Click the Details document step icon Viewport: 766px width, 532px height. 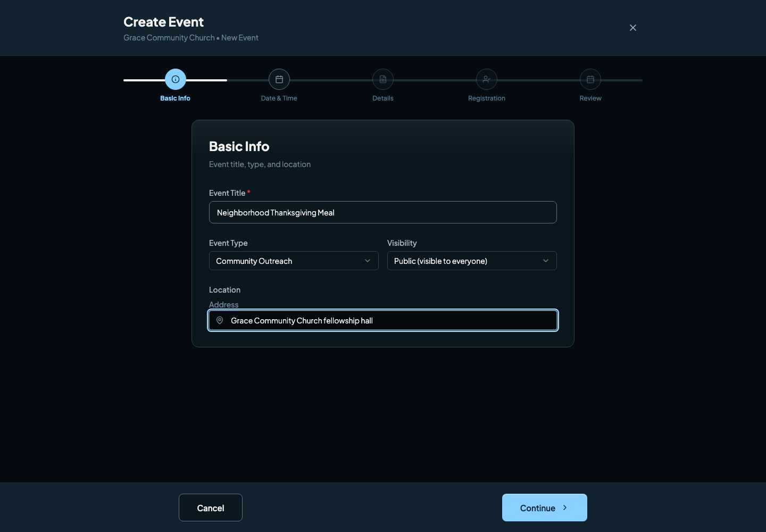pos(383,79)
